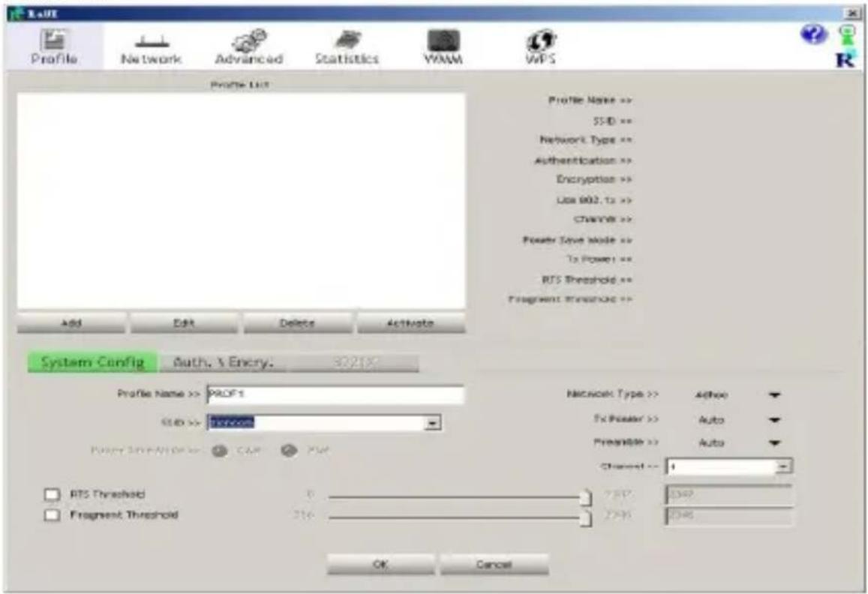The image size is (868, 594).
Task: Click the Fragment Threshold slider handle
Action: pyautogui.click(x=586, y=517)
